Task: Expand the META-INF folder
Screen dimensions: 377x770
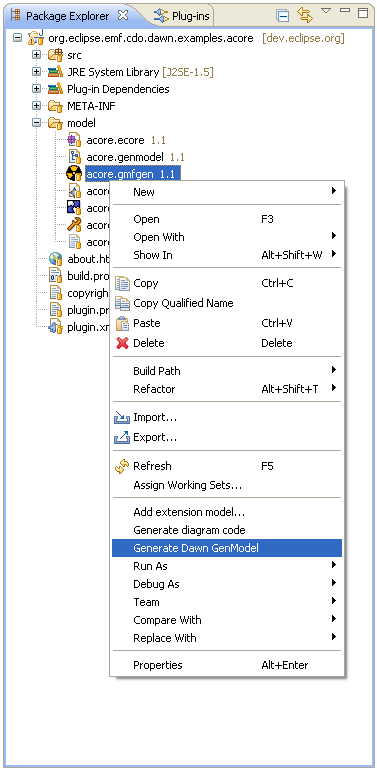Action: point(36,106)
